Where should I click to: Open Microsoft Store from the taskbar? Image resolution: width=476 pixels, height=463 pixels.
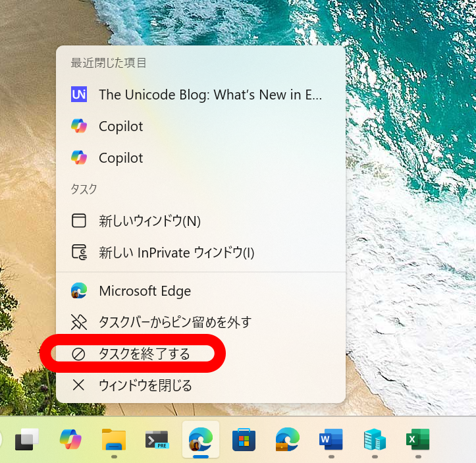[x=244, y=439]
